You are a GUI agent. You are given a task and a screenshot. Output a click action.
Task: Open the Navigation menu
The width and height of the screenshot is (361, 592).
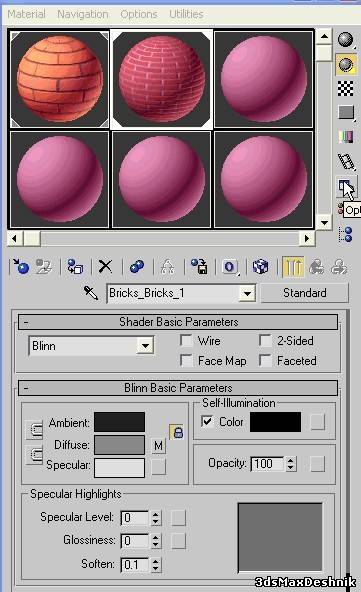83,14
